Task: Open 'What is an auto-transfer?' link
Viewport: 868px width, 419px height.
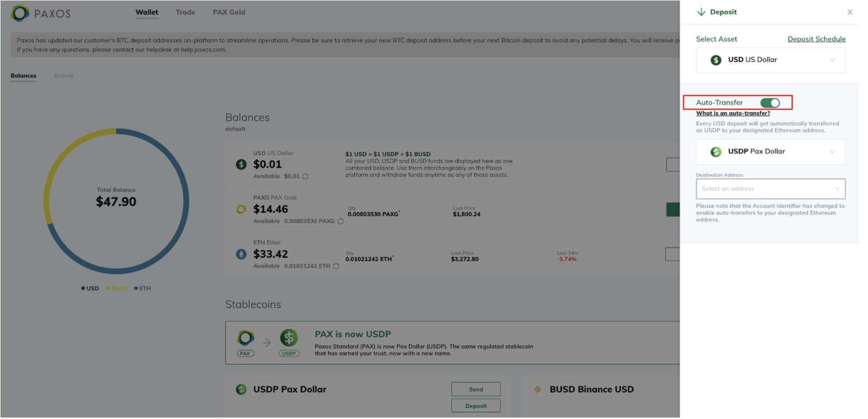Action: [733, 113]
